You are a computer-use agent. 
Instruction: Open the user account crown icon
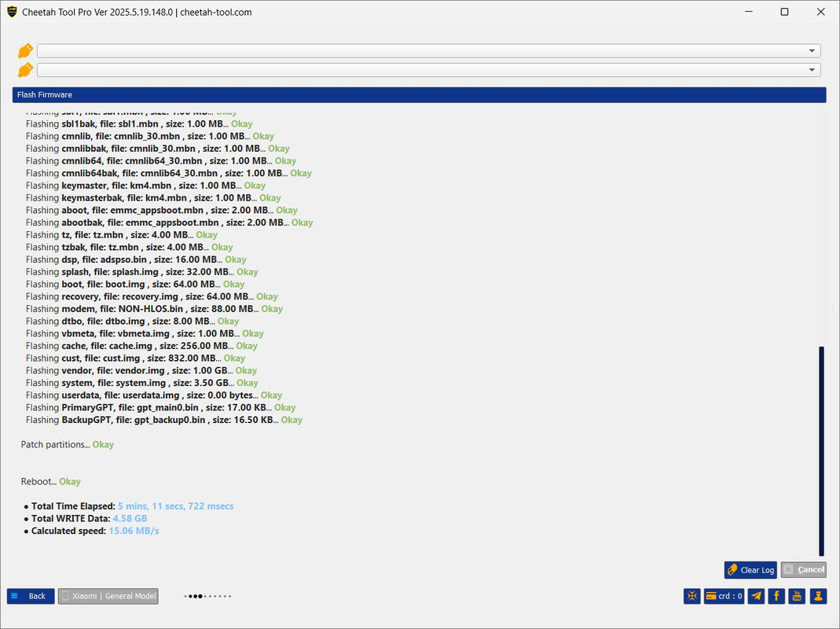tap(818, 596)
